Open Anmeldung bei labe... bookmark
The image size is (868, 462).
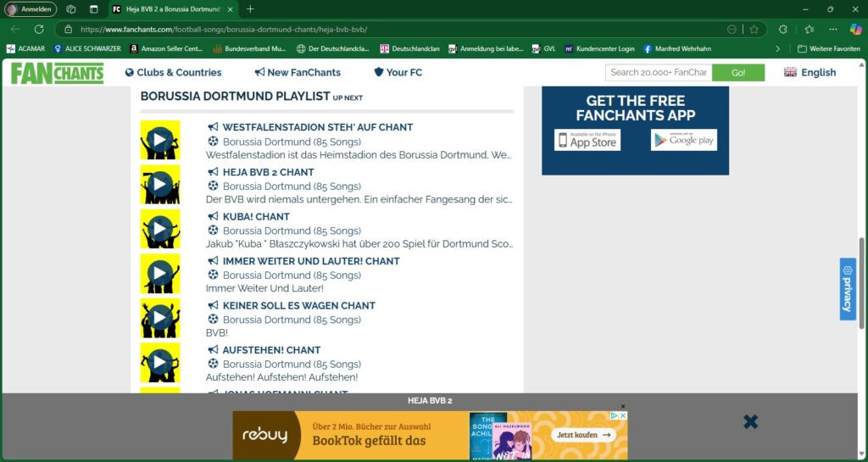(x=486, y=48)
